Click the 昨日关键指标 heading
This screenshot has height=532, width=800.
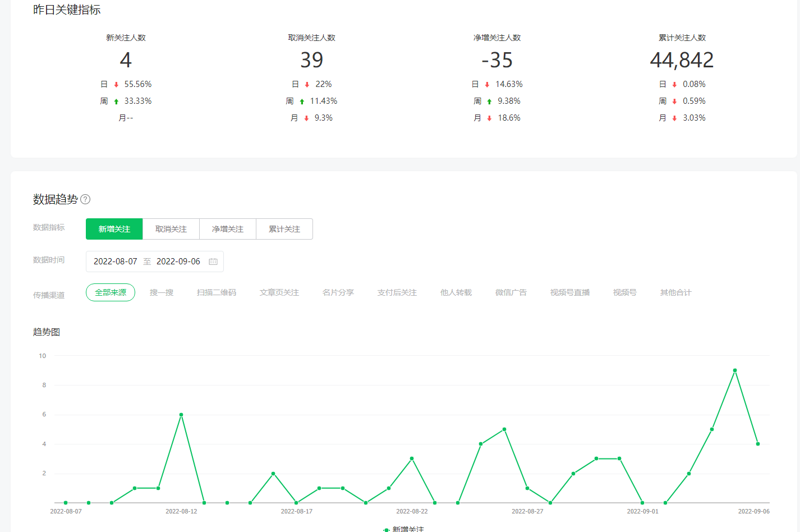click(x=67, y=10)
